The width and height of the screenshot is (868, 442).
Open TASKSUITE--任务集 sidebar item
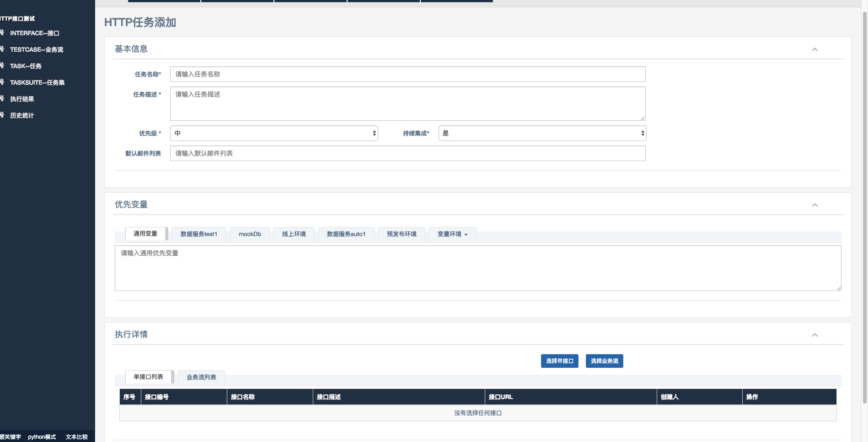(37, 82)
